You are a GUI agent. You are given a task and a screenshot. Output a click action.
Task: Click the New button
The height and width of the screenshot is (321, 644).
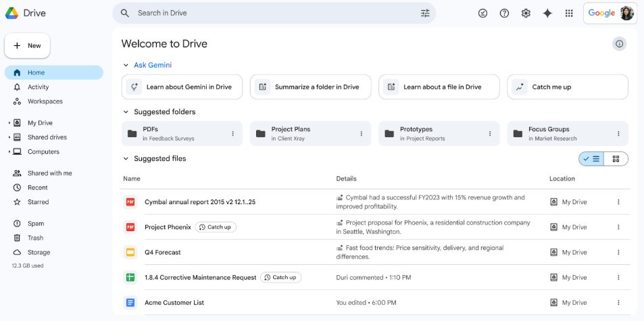tap(27, 45)
